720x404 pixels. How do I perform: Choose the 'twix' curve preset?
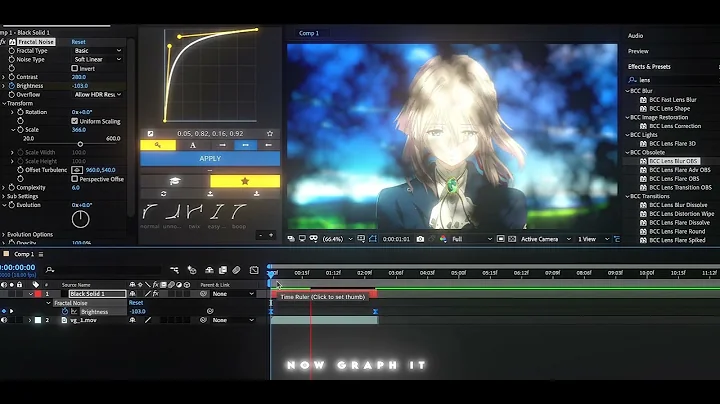pyautogui.click(x=194, y=215)
